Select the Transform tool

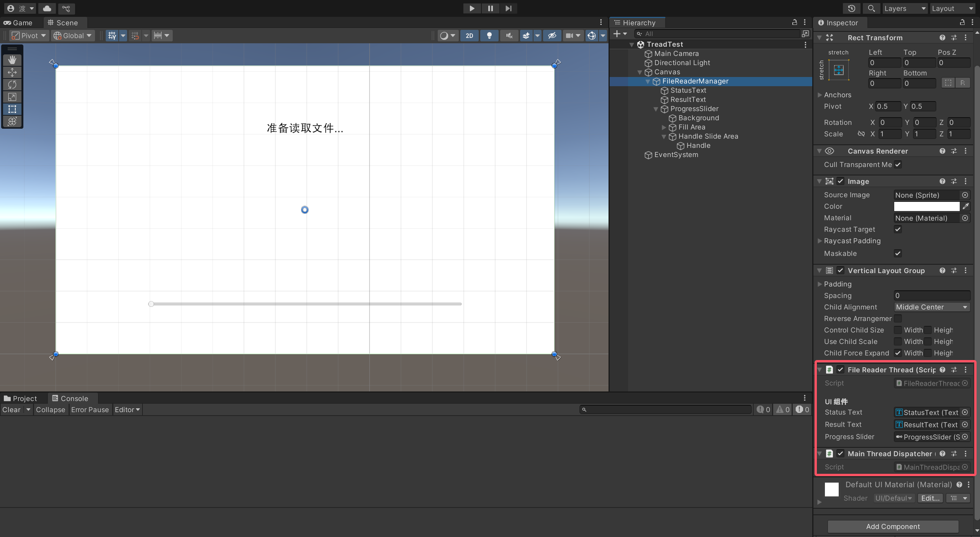[12, 121]
